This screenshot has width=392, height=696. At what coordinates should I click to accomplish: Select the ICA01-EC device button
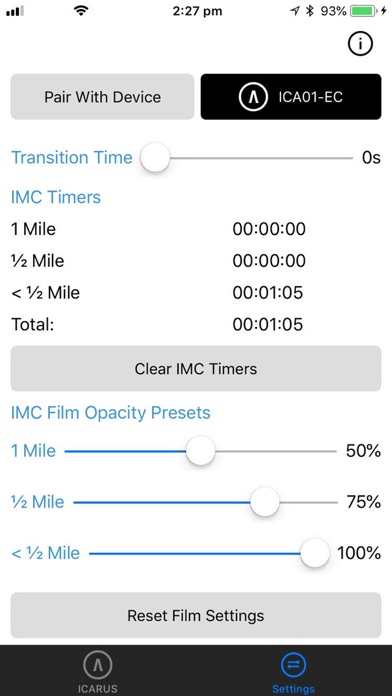pos(291,97)
